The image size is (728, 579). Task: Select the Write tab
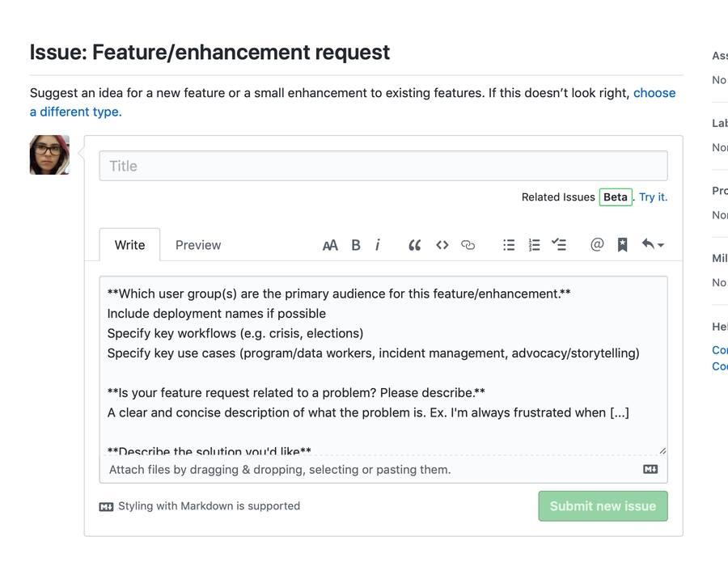129,244
